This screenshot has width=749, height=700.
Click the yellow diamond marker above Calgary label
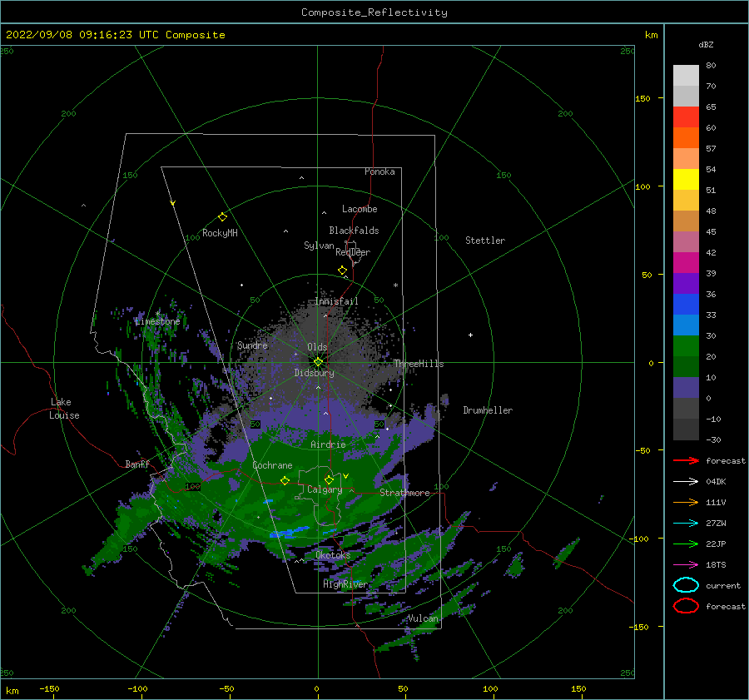click(x=329, y=479)
